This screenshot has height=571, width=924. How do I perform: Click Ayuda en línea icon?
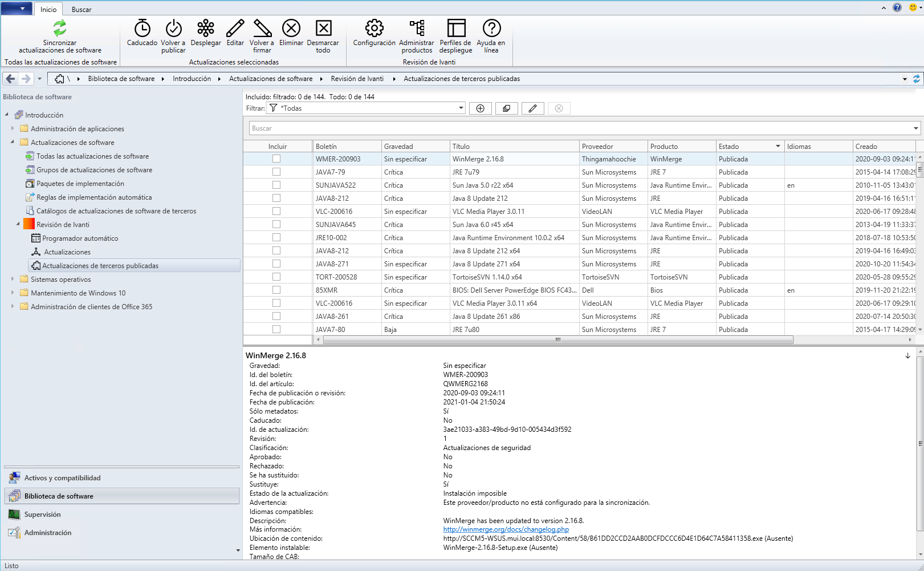[491, 29]
